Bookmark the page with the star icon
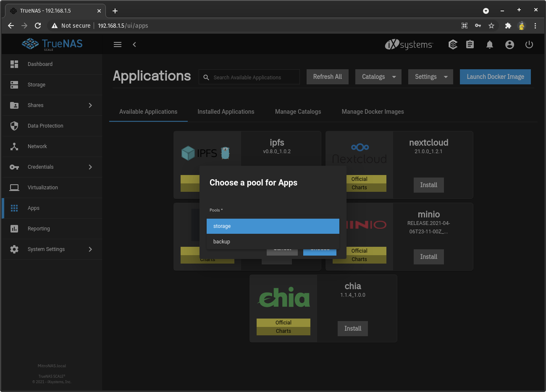The width and height of the screenshot is (546, 392). [491, 26]
